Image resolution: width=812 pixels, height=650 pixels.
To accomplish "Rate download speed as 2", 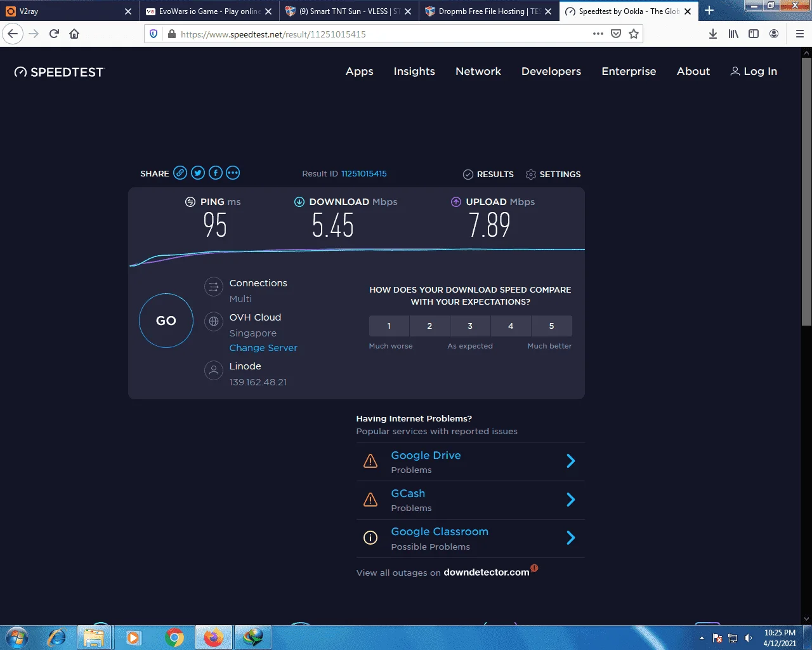I will pos(429,326).
